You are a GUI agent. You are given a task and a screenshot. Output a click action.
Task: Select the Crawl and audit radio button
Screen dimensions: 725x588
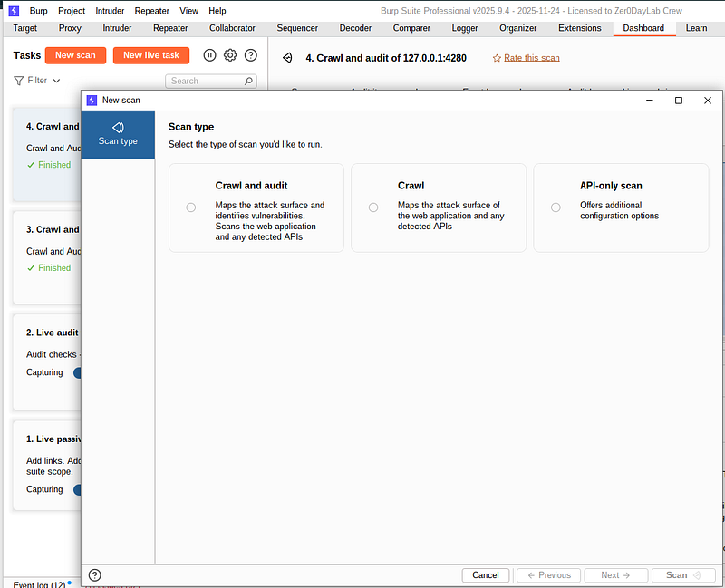(x=191, y=207)
